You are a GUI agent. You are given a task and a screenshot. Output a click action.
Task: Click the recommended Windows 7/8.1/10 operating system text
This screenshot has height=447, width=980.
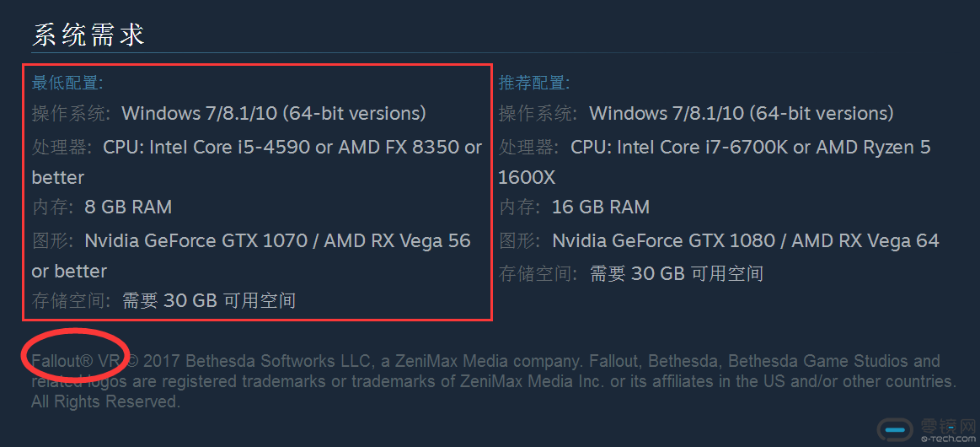(x=741, y=113)
